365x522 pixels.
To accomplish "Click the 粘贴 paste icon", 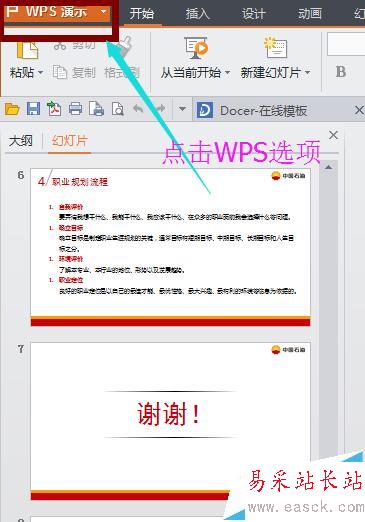I will click(x=27, y=51).
